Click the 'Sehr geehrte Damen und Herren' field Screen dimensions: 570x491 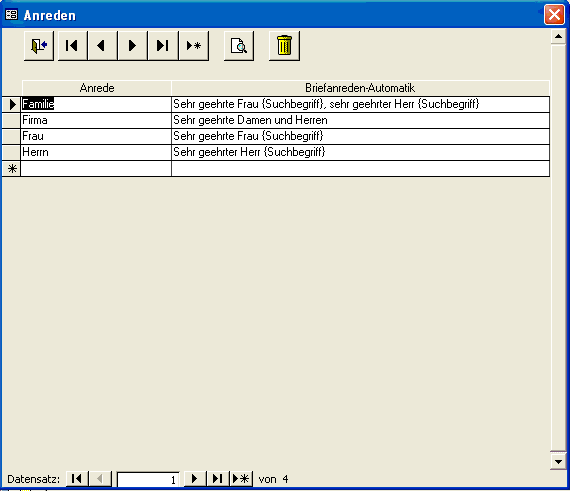point(360,120)
